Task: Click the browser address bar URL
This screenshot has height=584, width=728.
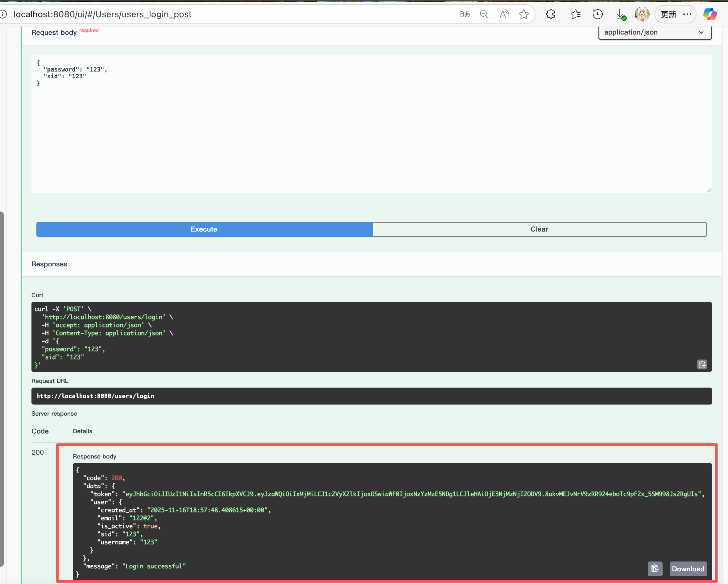Action: coord(102,14)
